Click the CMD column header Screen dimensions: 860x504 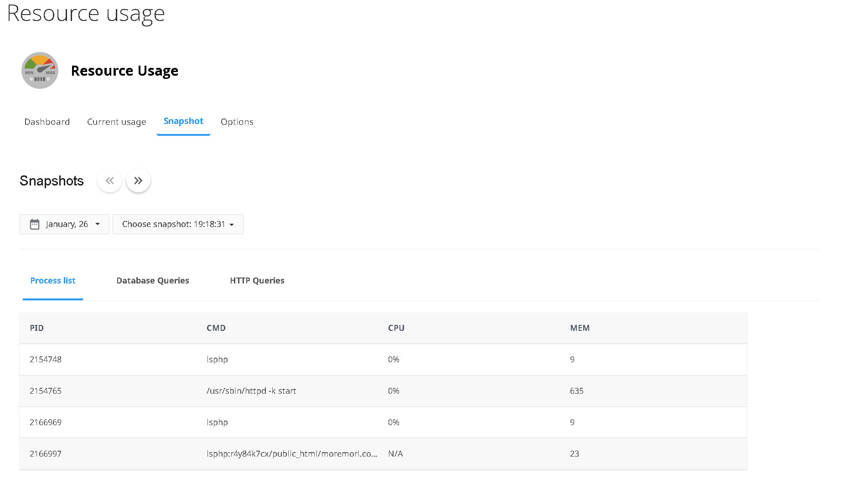(x=216, y=328)
